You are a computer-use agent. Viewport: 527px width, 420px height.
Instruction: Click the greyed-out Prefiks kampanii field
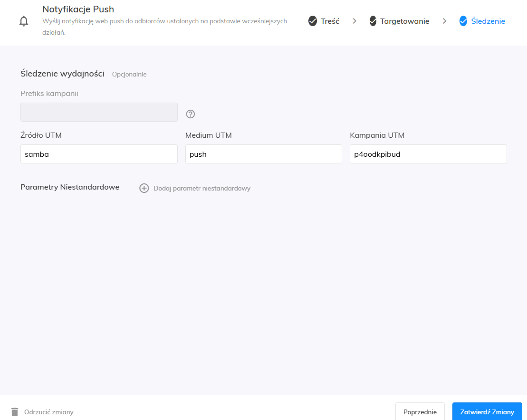99,112
